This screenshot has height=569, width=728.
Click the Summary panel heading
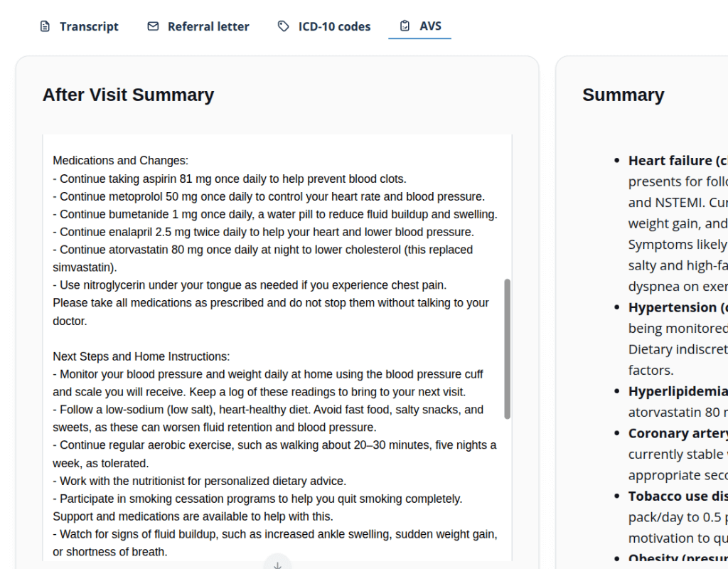click(x=623, y=95)
